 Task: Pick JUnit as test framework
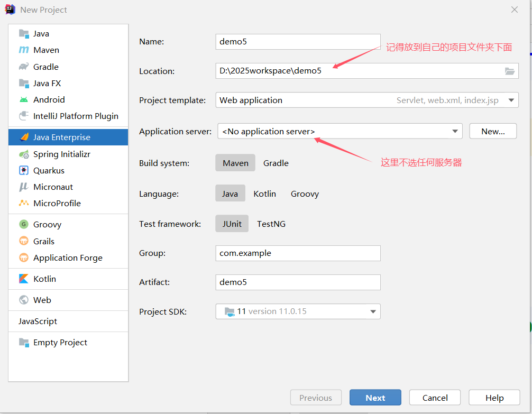click(232, 224)
